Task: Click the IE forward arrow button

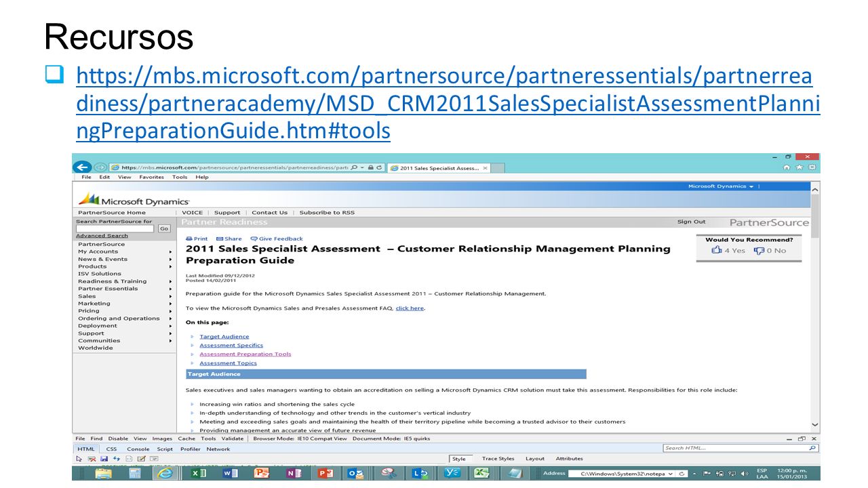Action: [100, 167]
